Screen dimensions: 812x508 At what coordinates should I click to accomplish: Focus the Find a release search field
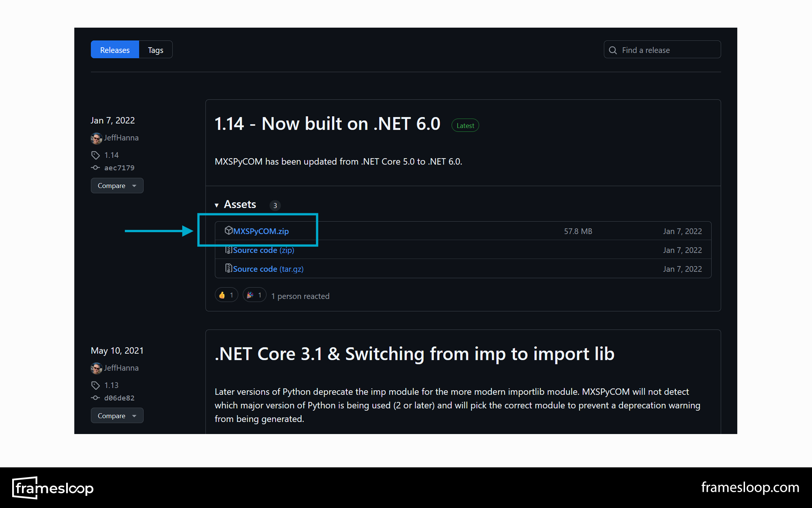click(662, 50)
